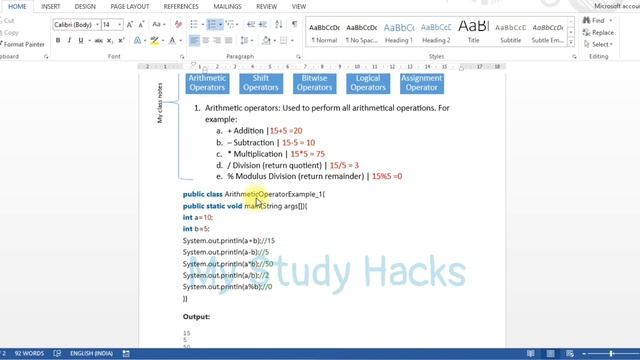Click Replace in Editing group
The image size is (640, 360).
click(x=598, y=32)
